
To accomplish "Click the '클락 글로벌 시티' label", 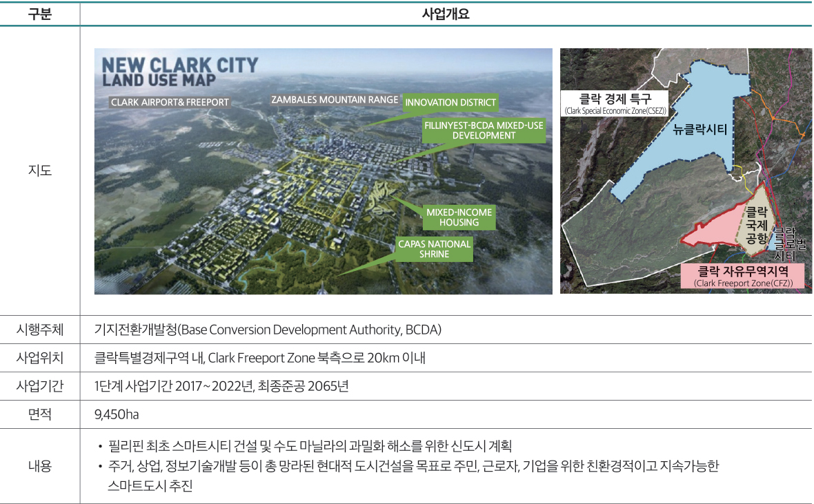I will 790,243.
